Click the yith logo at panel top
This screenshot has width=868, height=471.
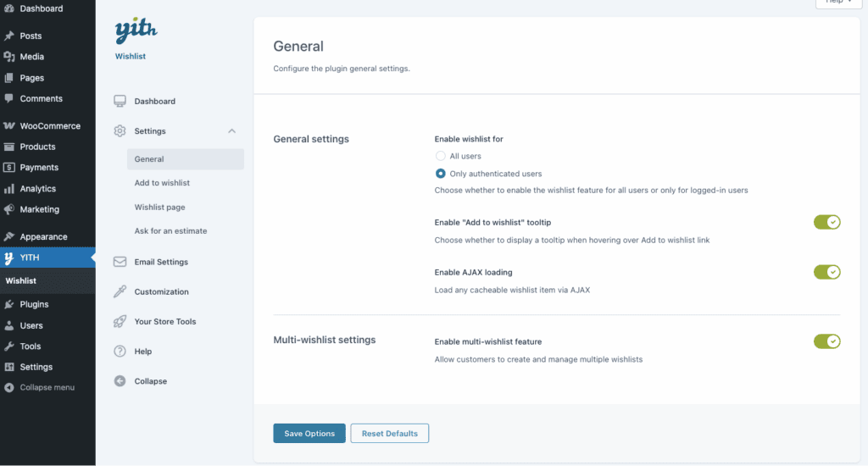(136, 30)
